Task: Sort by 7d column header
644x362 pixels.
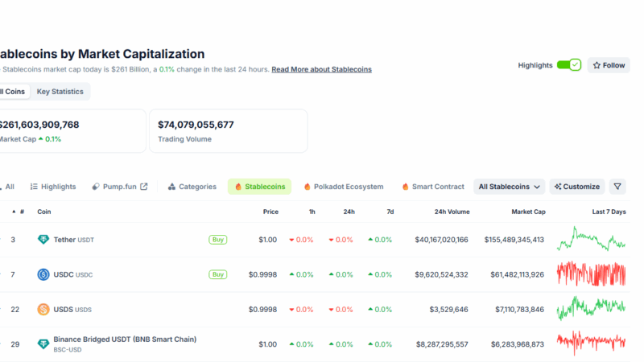Action: pos(390,212)
